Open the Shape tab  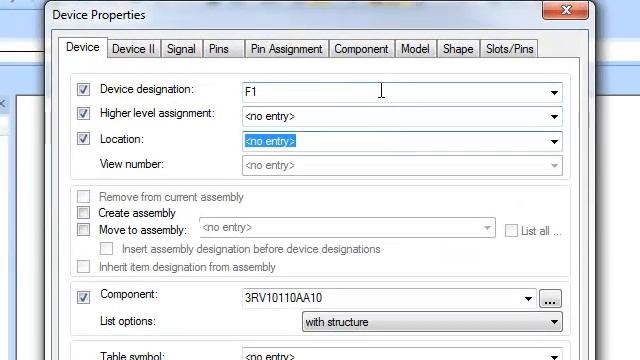(x=458, y=49)
